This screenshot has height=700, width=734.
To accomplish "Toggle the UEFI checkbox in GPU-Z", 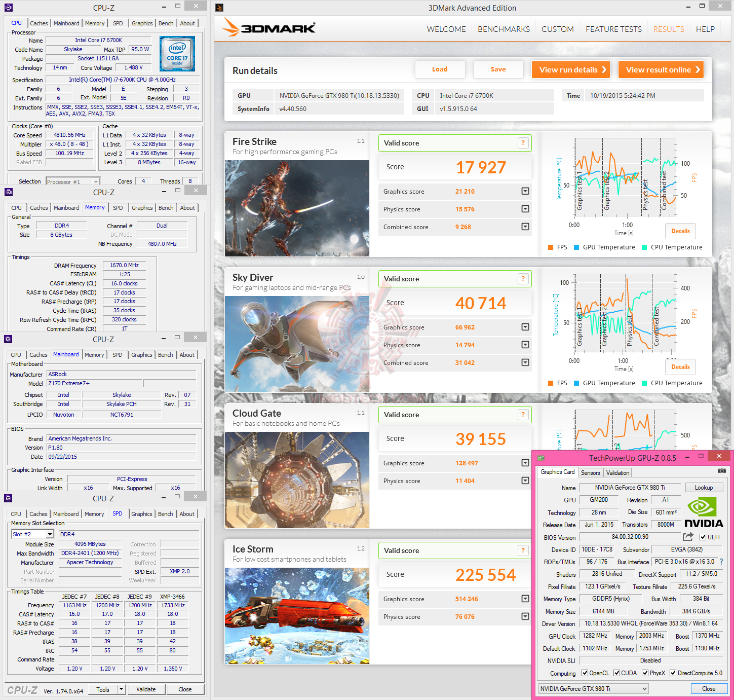I will [x=703, y=537].
